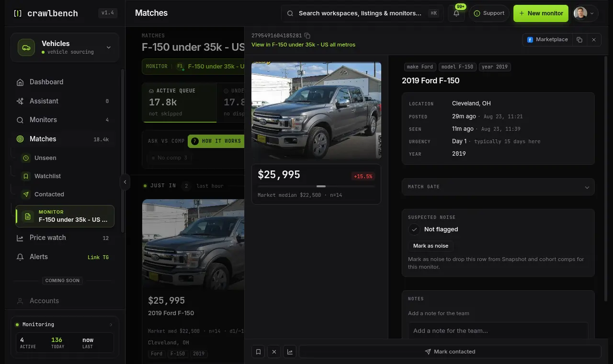Select the Active Queue stat card
The width and height of the screenshot is (613, 364).
point(179,102)
